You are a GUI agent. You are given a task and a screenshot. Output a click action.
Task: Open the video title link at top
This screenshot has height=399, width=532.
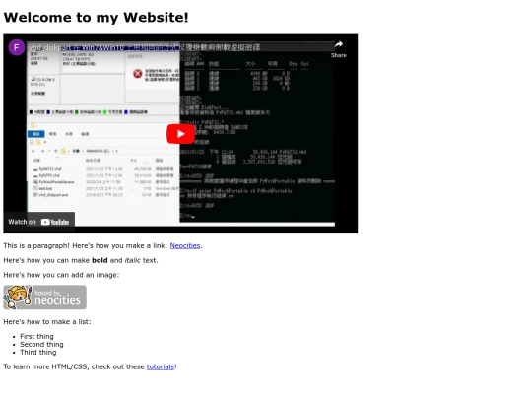pyautogui.click(x=145, y=47)
